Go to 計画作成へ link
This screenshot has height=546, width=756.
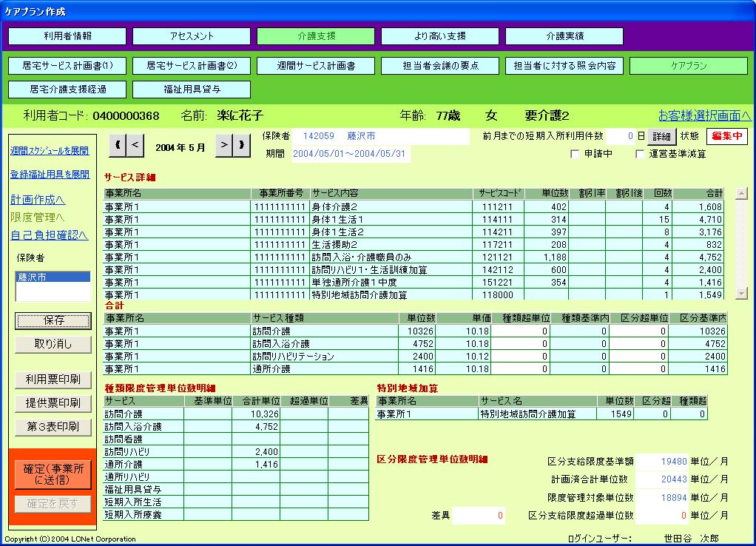click(x=38, y=199)
